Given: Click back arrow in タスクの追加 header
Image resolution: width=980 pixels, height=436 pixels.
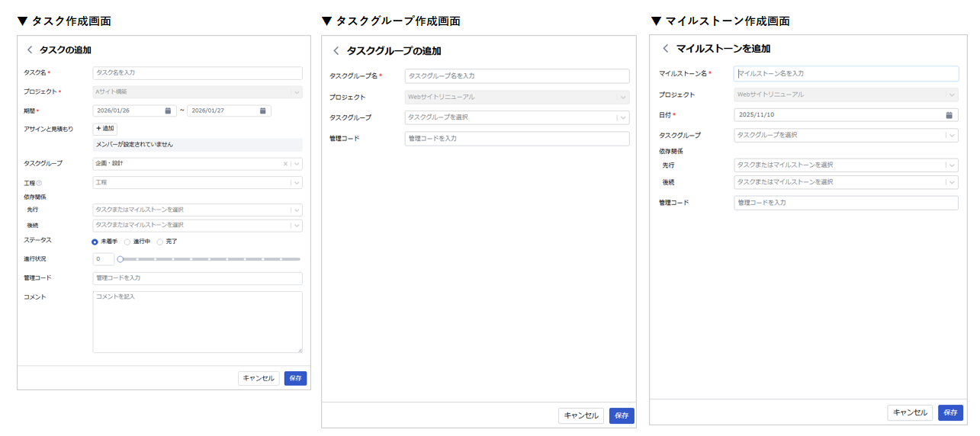Looking at the screenshot, I should pos(30,50).
